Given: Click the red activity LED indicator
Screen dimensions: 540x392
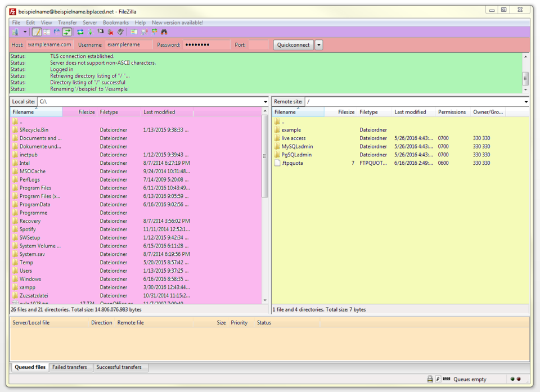Looking at the screenshot, I should coord(519,379).
